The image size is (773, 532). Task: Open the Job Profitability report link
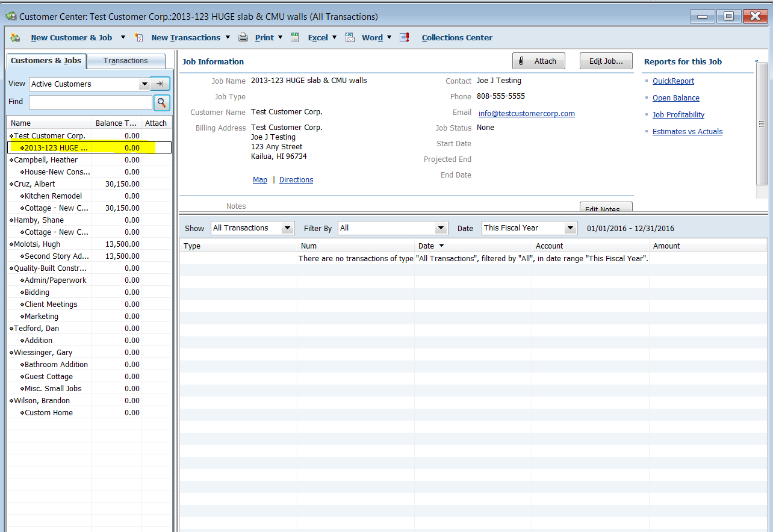coord(678,115)
